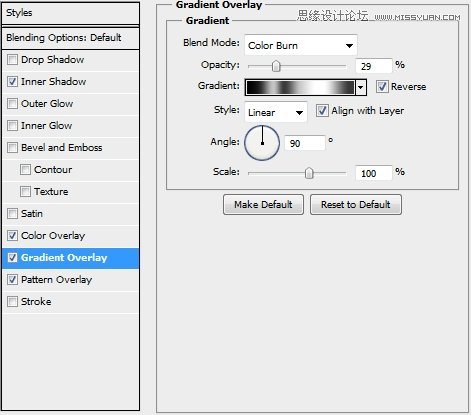Image resolution: width=471 pixels, height=415 pixels.
Task: Click the Scale slider handle
Action: (x=309, y=173)
